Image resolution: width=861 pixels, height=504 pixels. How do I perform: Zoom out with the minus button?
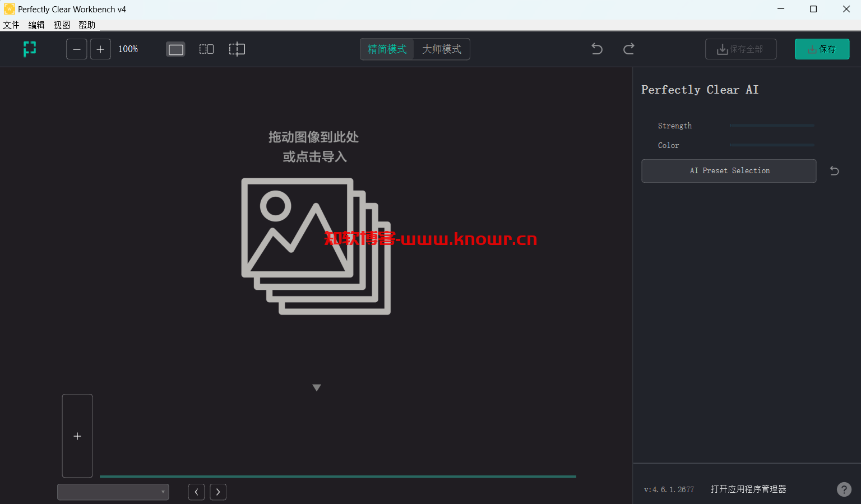pyautogui.click(x=77, y=49)
